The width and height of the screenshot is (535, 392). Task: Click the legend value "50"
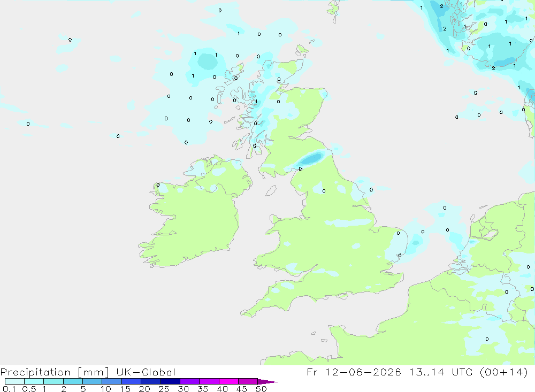261,389
